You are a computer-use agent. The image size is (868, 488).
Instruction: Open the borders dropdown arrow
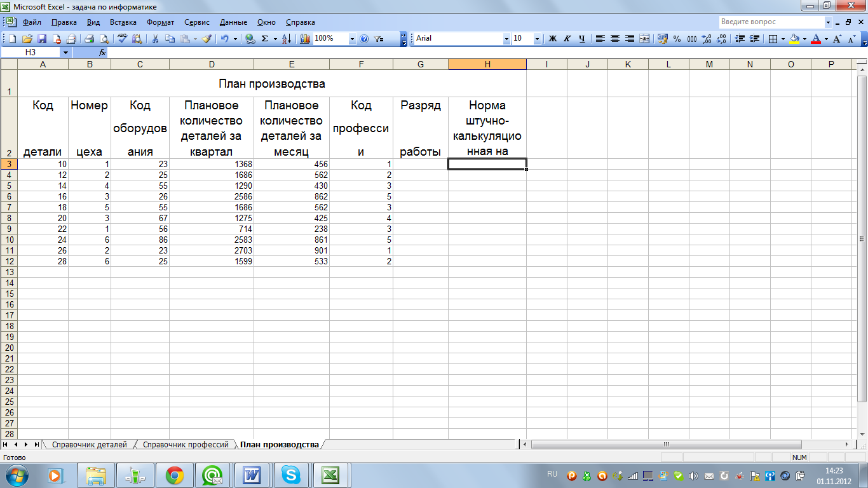tap(783, 39)
